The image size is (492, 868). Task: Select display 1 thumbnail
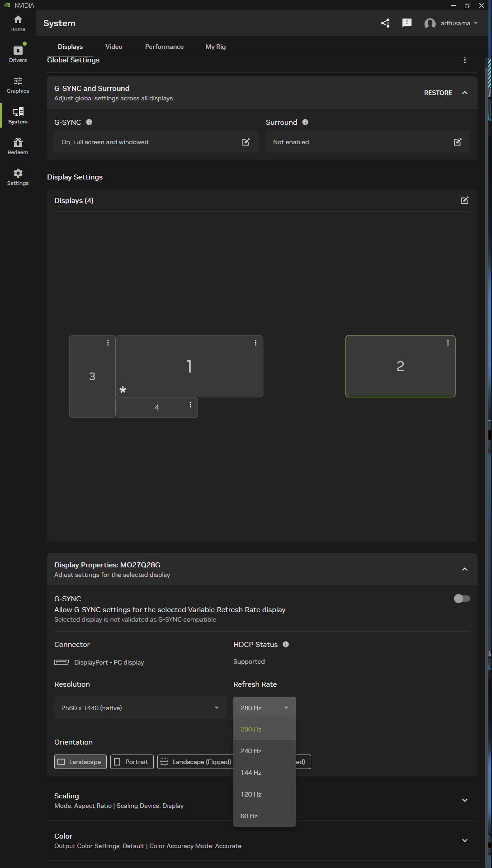pos(189,366)
